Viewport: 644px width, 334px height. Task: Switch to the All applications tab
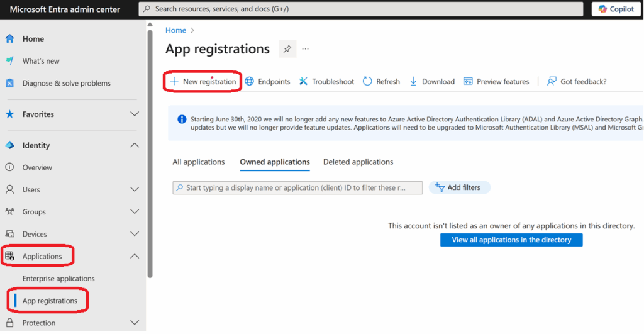198,162
